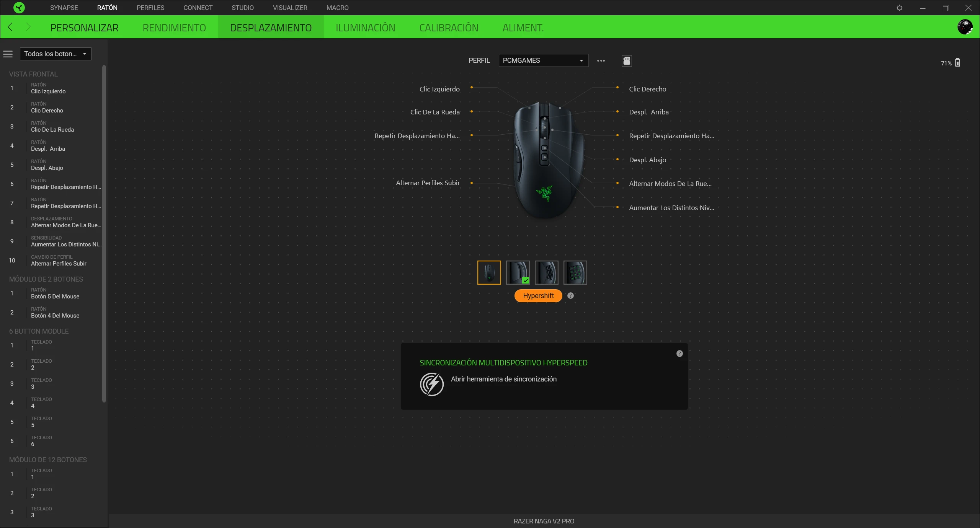Select Botón 5 Del Mouse row
This screenshot has height=528, width=980.
[x=52, y=293]
